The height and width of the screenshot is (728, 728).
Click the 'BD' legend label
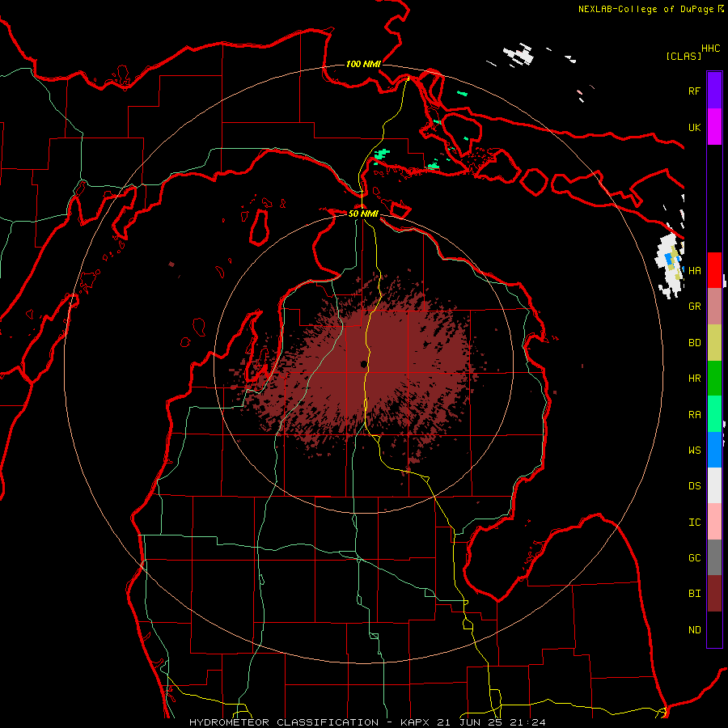tap(694, 343)
